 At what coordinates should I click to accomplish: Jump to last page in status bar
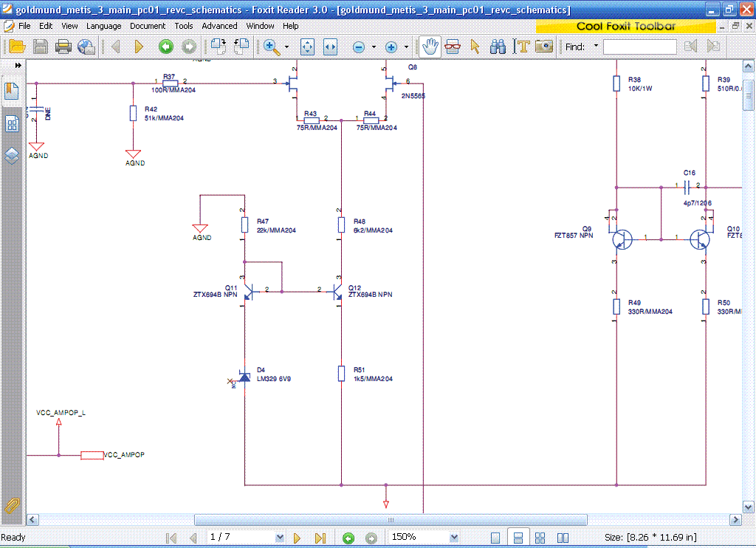click(320, 538)
